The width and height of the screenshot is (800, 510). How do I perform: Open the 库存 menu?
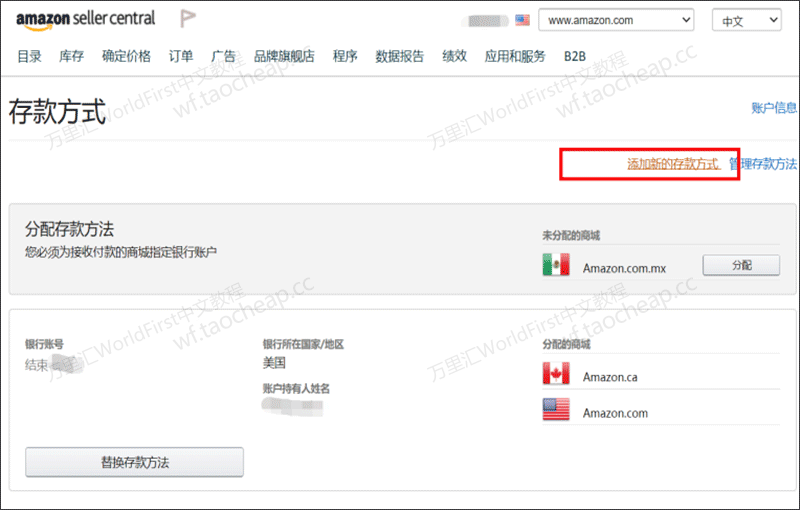coord(71,56)
